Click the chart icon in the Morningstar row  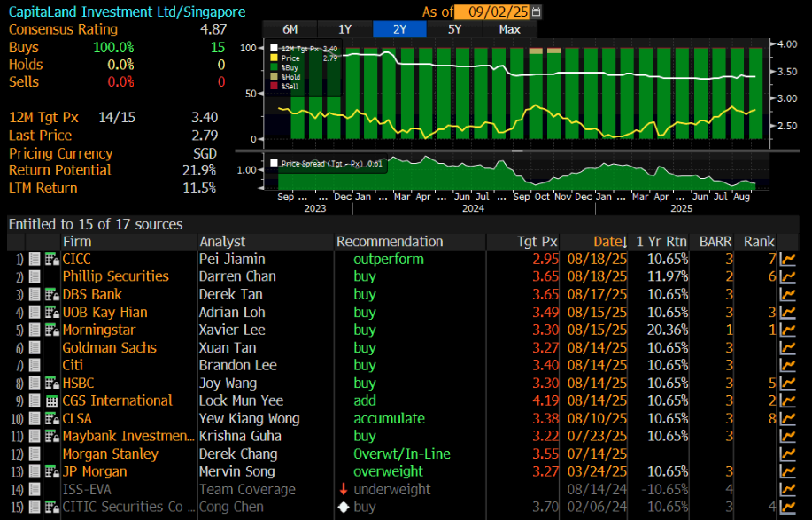point(786,330)
